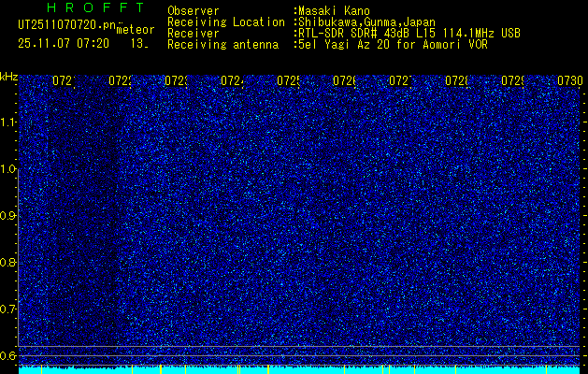Click the 0725 time marker
Screen dimensions: 588x374
pyautogui.click(x=288, y=81)
